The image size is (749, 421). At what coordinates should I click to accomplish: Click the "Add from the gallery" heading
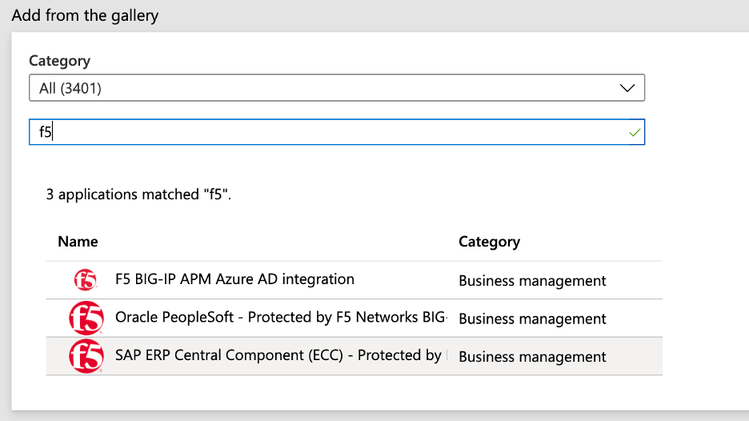point(85,16)
